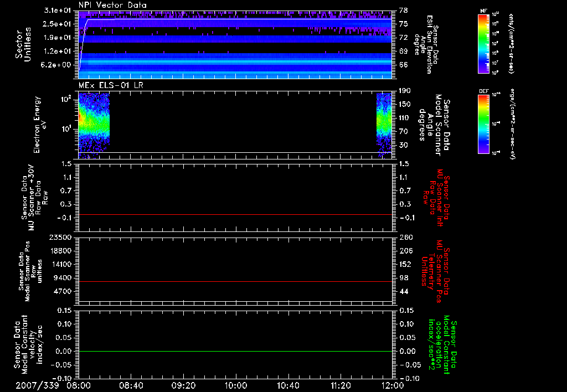
Task: Click the "4700" scanner position tick label
Action: [62, 291]
